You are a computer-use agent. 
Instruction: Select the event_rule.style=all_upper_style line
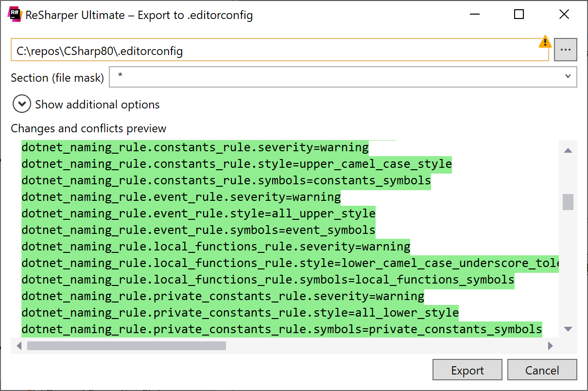point(198,213)
